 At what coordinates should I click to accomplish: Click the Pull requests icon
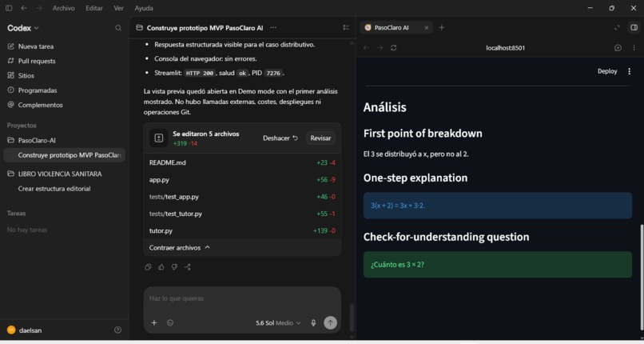pos(10,61)
